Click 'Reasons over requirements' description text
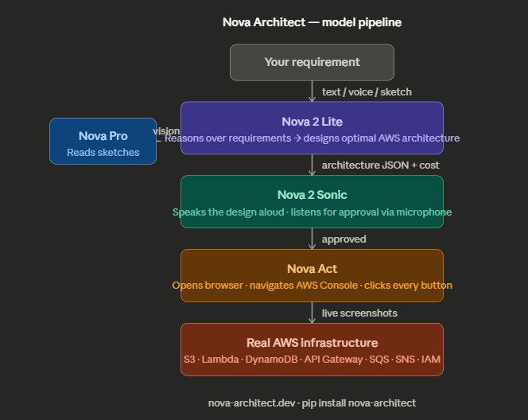528x420 pixels. point(312,138)
